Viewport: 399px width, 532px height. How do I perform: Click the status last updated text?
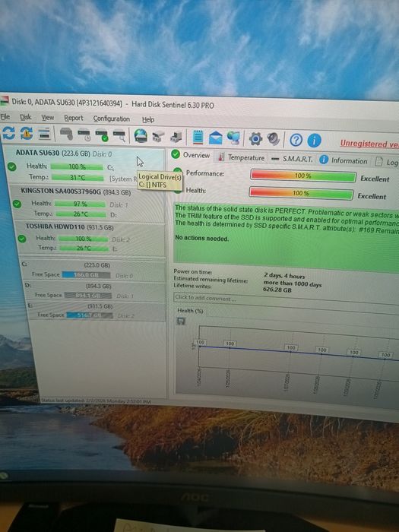tap(97, 401)
